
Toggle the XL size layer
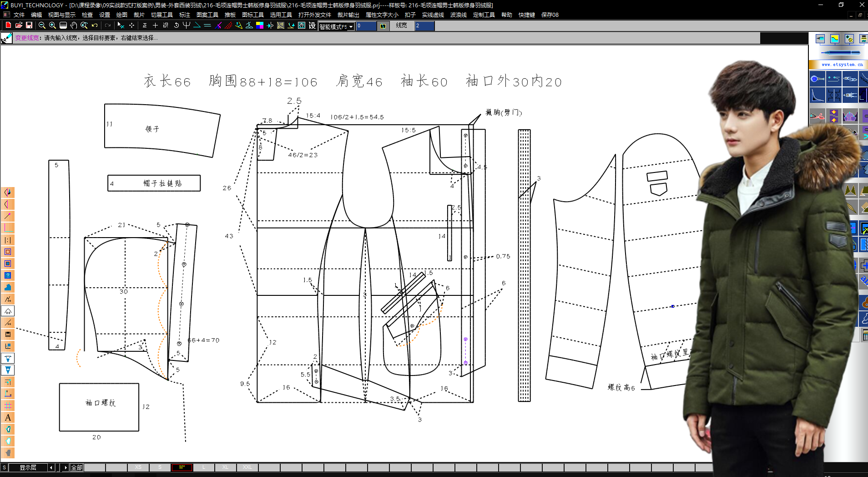click(x=226, y=467)
